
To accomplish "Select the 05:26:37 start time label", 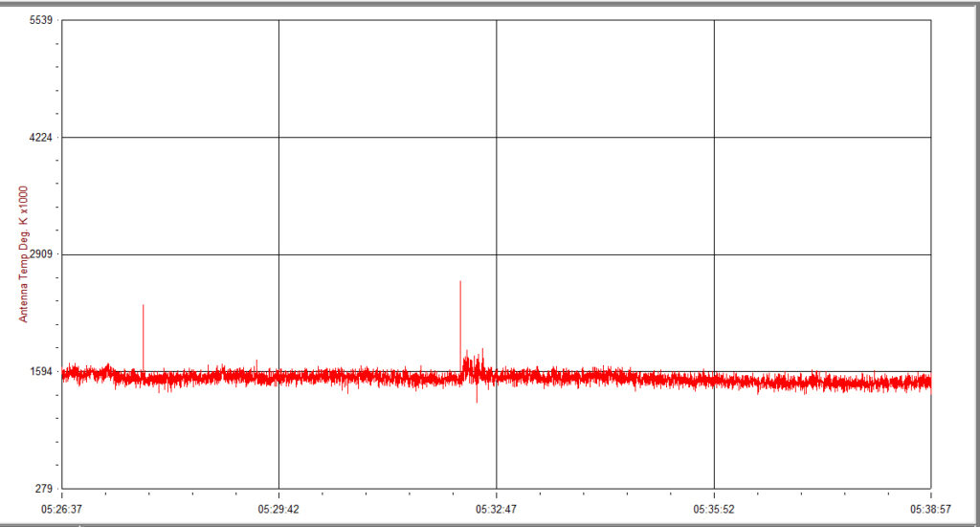I will [x=61, y=510].
